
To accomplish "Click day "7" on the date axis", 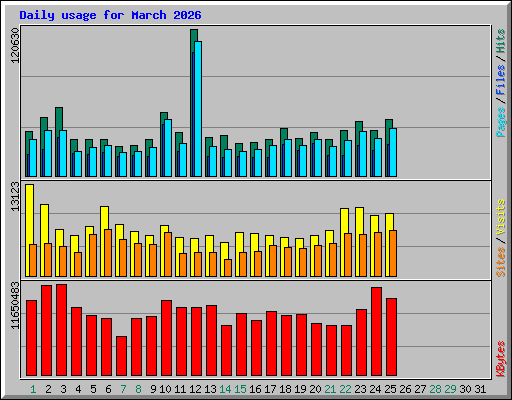I will pyautogui.click(x=123, y=389).
